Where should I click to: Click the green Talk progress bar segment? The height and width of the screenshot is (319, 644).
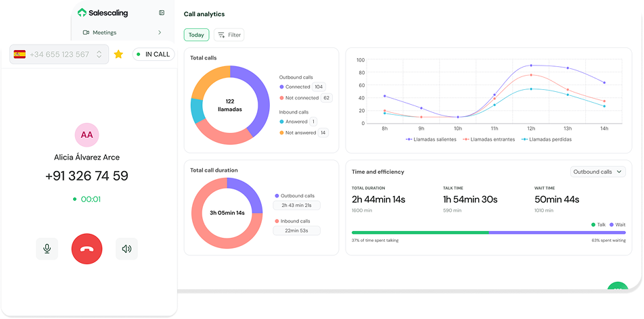pyautogui.click(x=419, y=232)
